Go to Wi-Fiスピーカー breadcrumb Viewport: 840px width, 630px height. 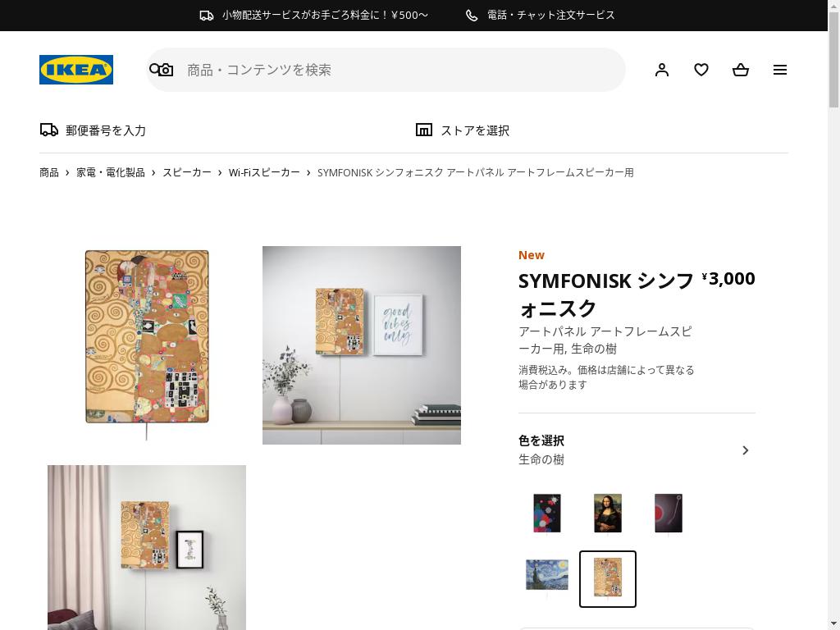(x=264, y=172)
